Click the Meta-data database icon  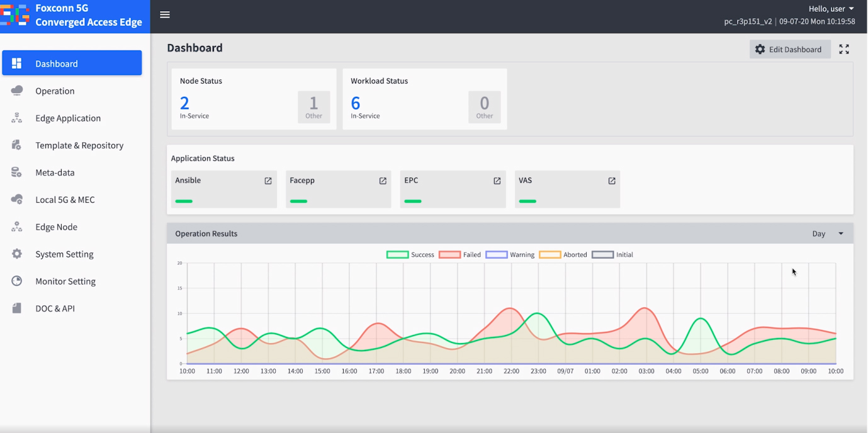(x=17, y=172)
